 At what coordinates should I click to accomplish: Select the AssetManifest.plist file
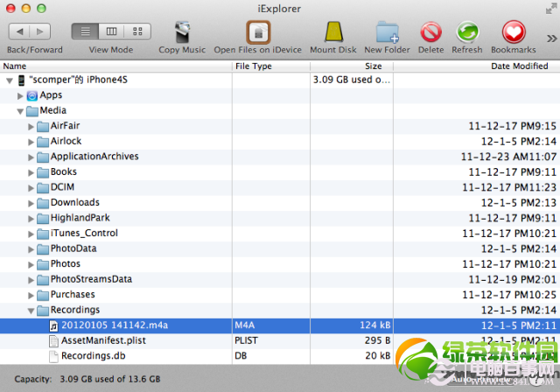[x=101, y=340]
